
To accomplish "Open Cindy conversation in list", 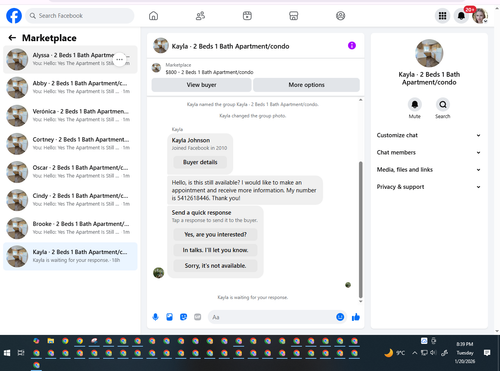I will (70, 200).
